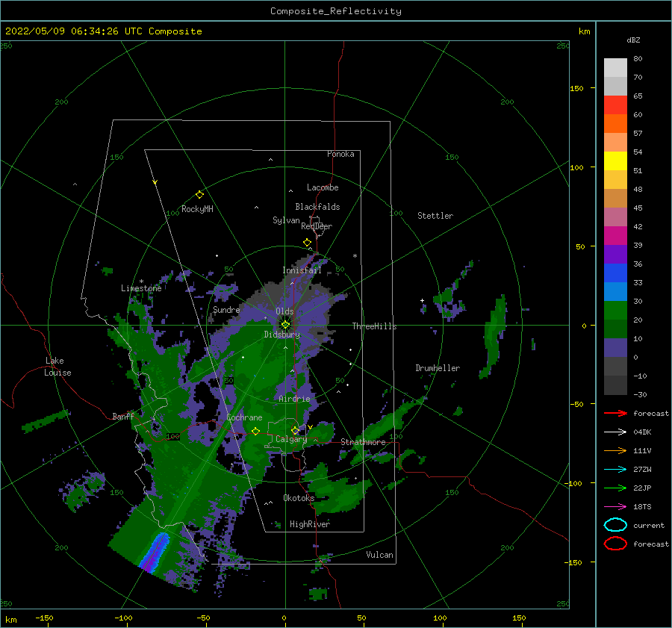Click the cyan current ellipse icon

pos(615,525)
